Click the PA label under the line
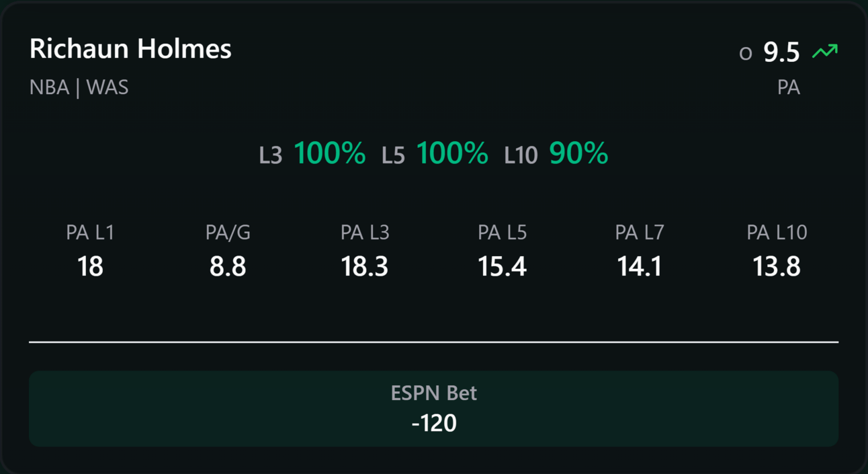The height and width of the screenshot is (474, 868). pyautogui.click(x=788, y=87)
